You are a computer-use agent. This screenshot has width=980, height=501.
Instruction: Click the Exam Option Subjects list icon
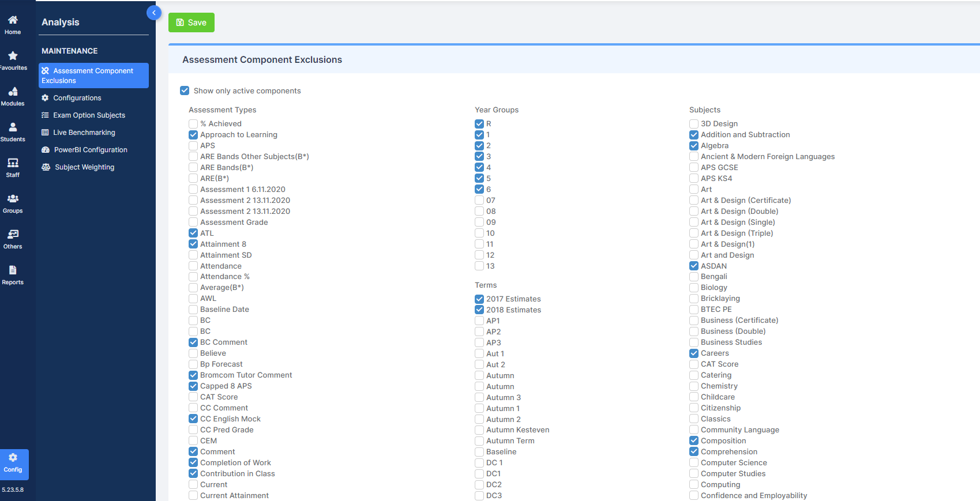click(45, 115)
